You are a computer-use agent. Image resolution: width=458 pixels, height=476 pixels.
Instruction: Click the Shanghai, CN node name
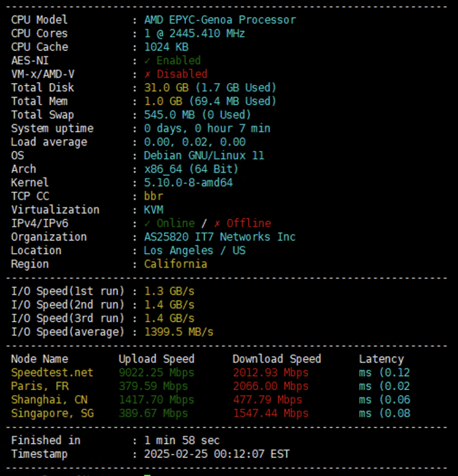point(49,400)
